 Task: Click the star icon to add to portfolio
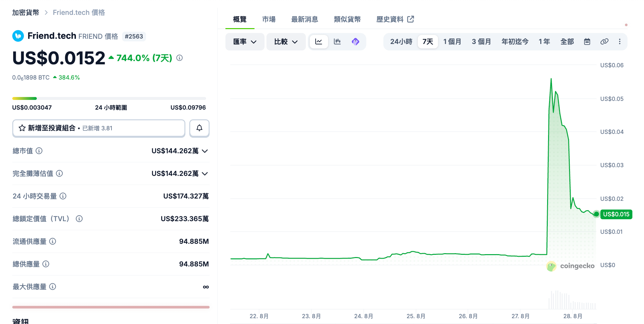[22, 128]
